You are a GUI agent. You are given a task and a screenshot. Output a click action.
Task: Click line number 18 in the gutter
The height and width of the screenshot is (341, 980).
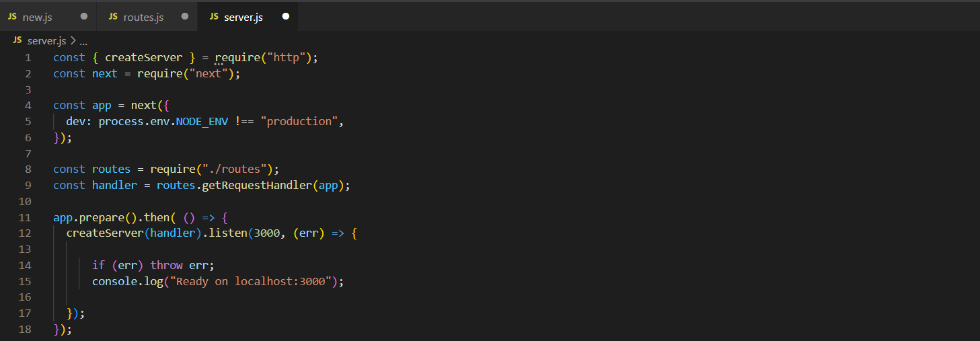point(26,330)
